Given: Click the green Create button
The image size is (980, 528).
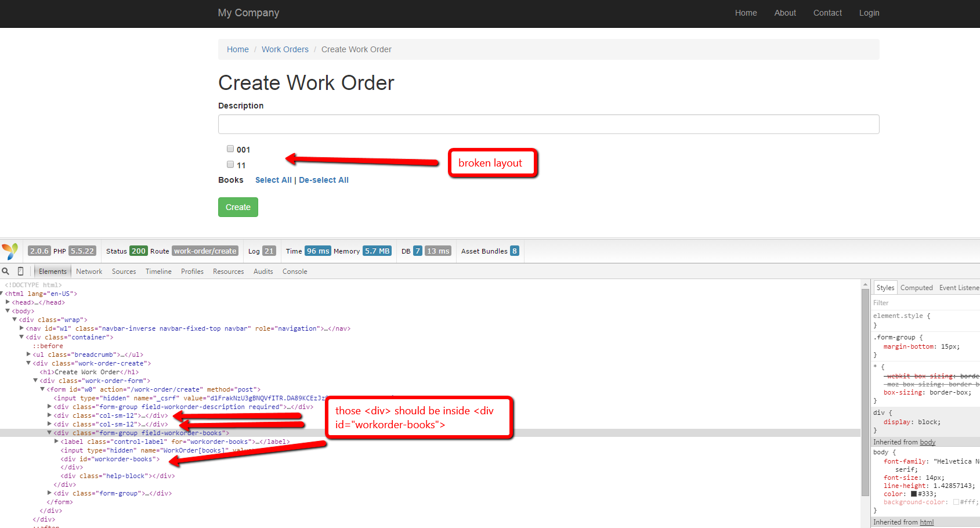Looking at the screenshot, I should [x=238, y=207].
